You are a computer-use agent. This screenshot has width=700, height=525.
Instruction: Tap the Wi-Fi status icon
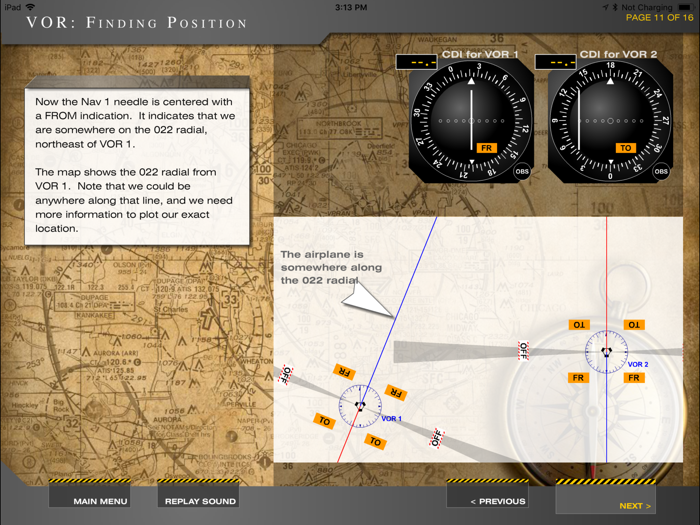coord(30,7)
